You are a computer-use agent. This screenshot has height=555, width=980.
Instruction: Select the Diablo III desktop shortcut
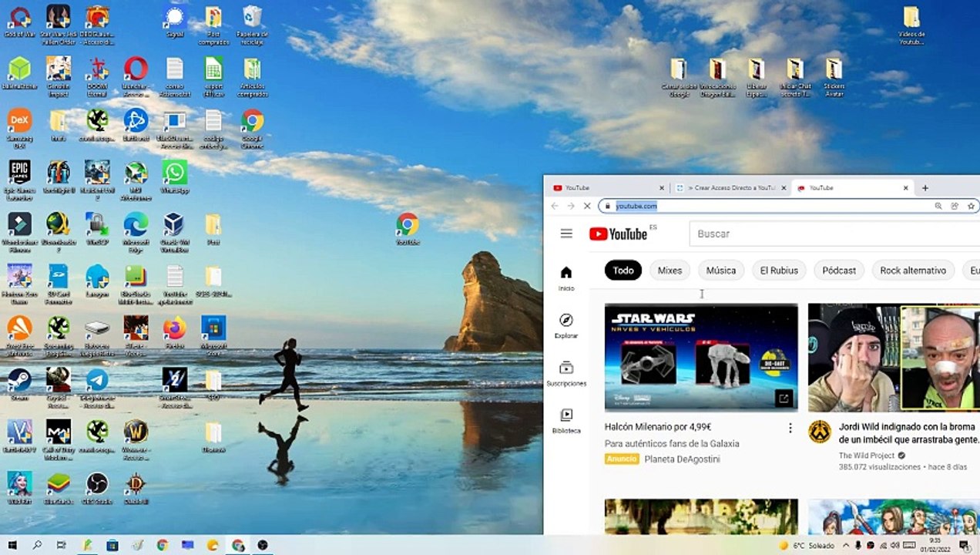136,489
